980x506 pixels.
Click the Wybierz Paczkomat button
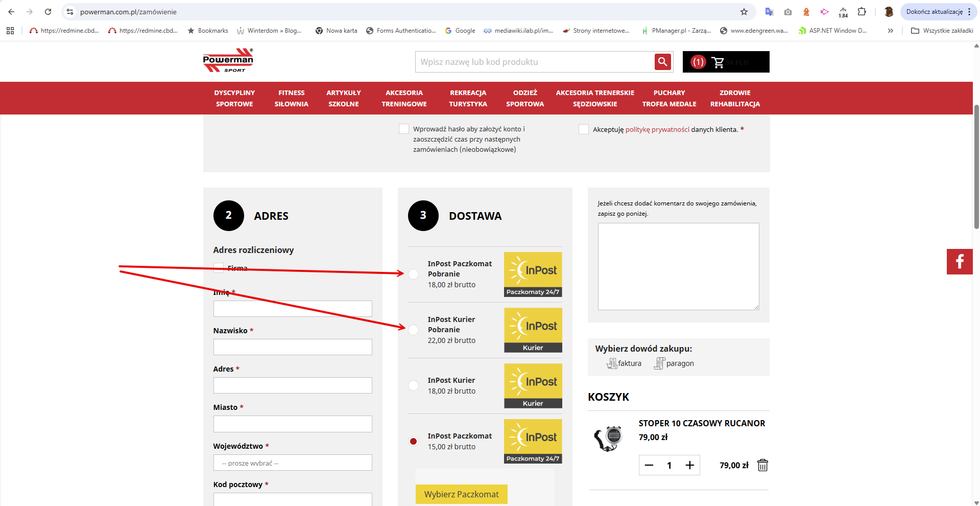tap(462, 494)
